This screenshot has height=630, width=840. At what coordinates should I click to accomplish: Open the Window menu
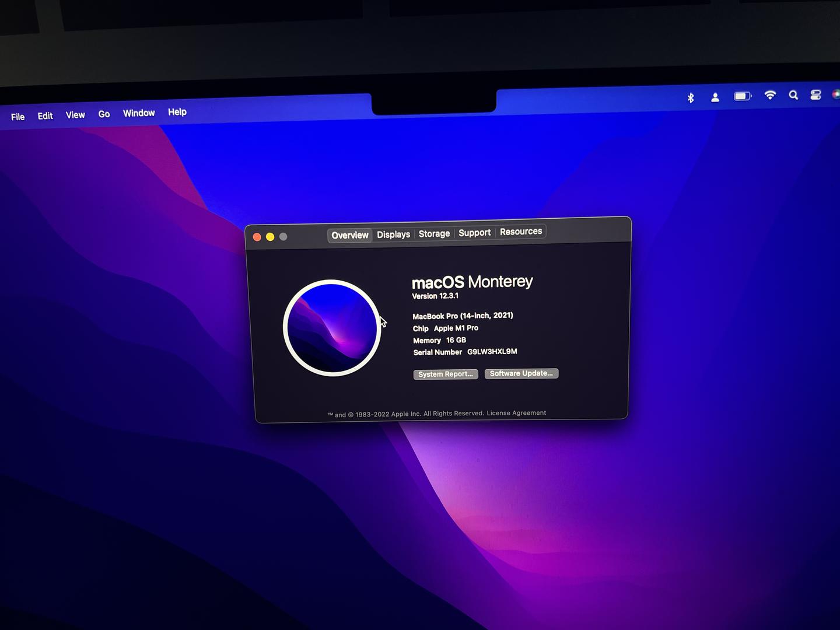pyautogui.click(x=139, y=113)
